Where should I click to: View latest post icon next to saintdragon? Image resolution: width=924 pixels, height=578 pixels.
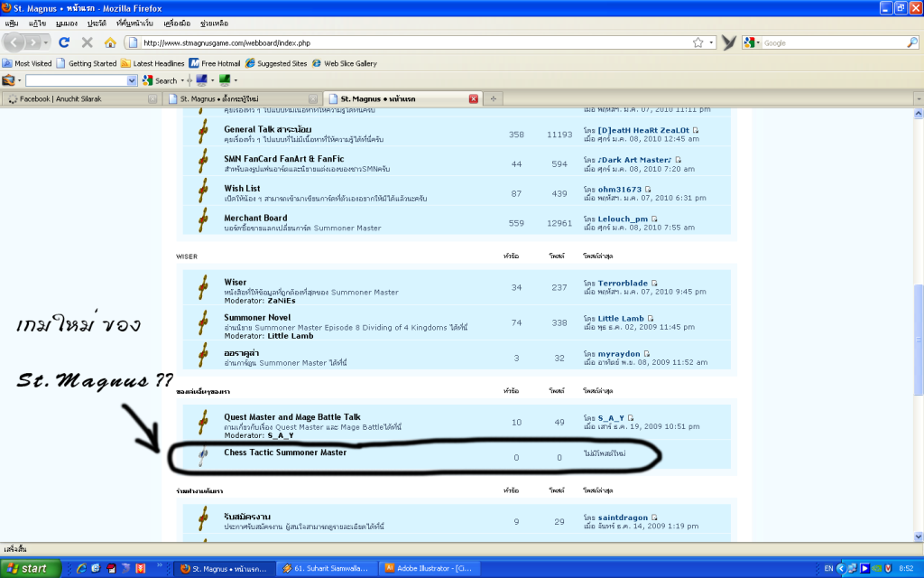[654, 517]
